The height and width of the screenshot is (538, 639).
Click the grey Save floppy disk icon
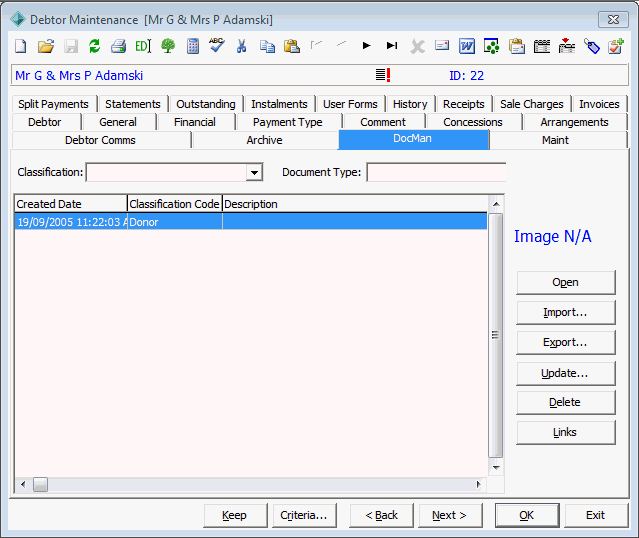[x=71, y=46]
